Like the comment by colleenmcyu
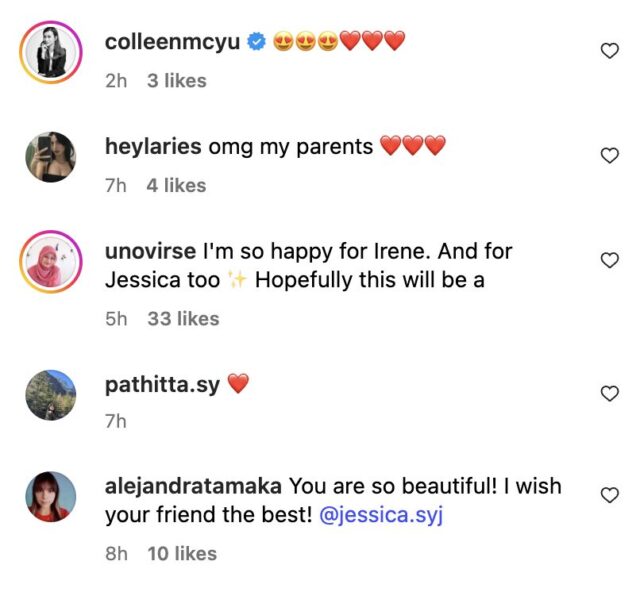Image resolution: width=640 pixels, height=592 pixels. pyautogui.click(x=609, y=51)
